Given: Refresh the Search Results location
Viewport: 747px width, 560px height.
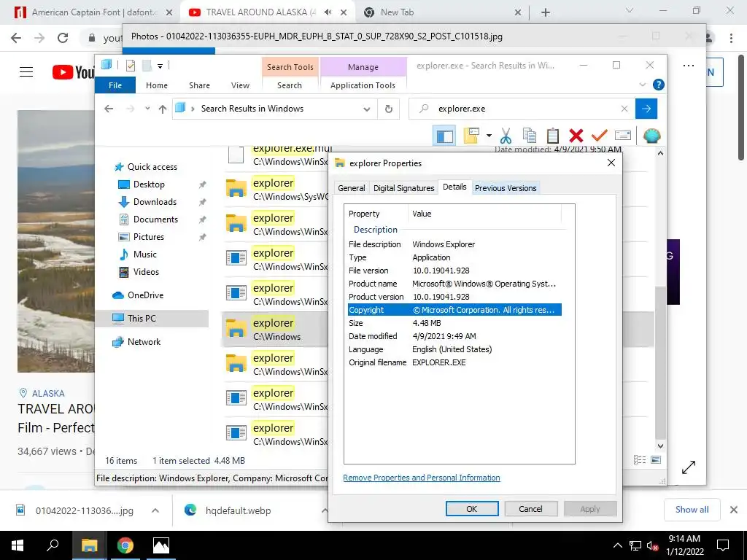Looking at the screenshot, I should (x=389, y=109).
